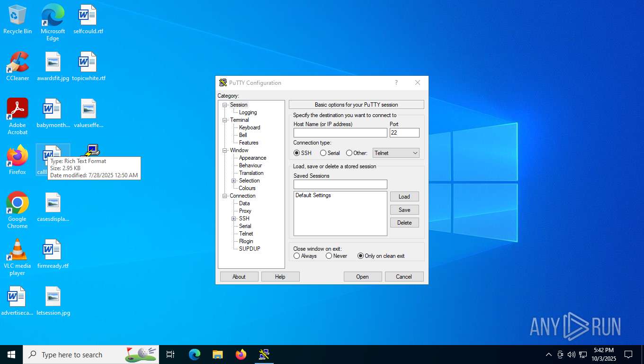Screen dimensions: 644x364
Task: Collapse the Connection tree node
Action: coord(225,196)
